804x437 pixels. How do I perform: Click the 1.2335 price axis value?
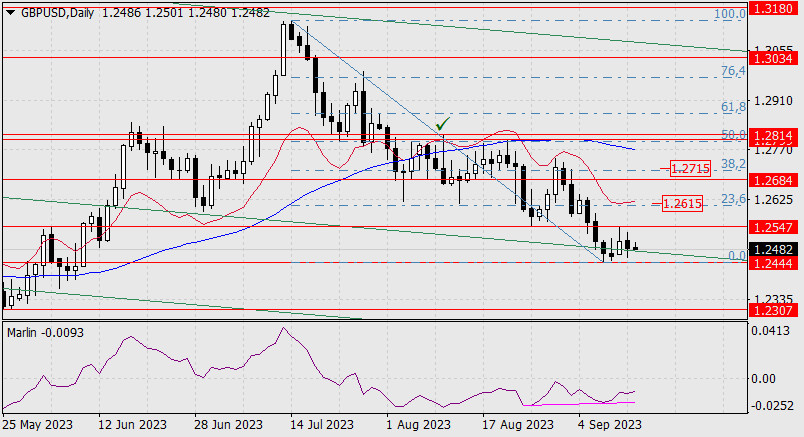(x=772, y=299)
